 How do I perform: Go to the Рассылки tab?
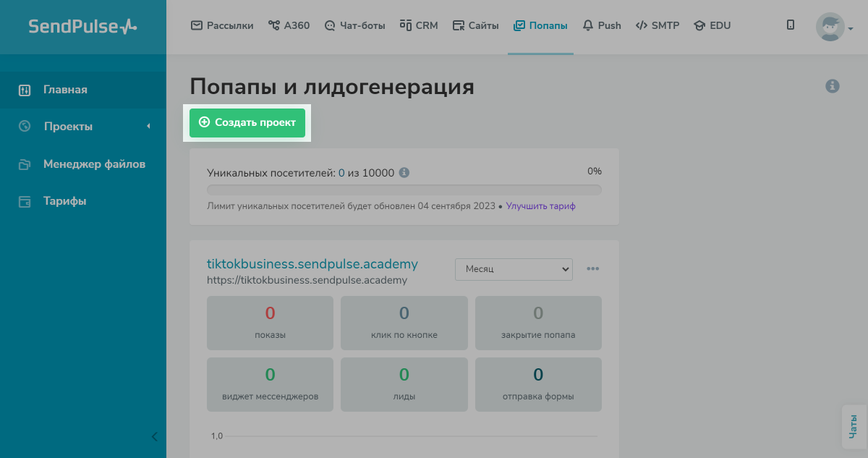[222, 25]
